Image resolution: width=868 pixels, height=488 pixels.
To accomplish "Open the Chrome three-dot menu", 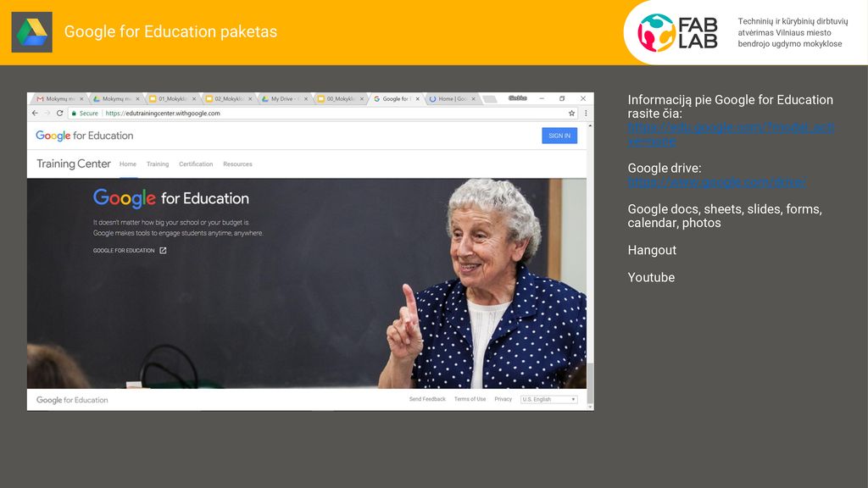I will [586, 113].
